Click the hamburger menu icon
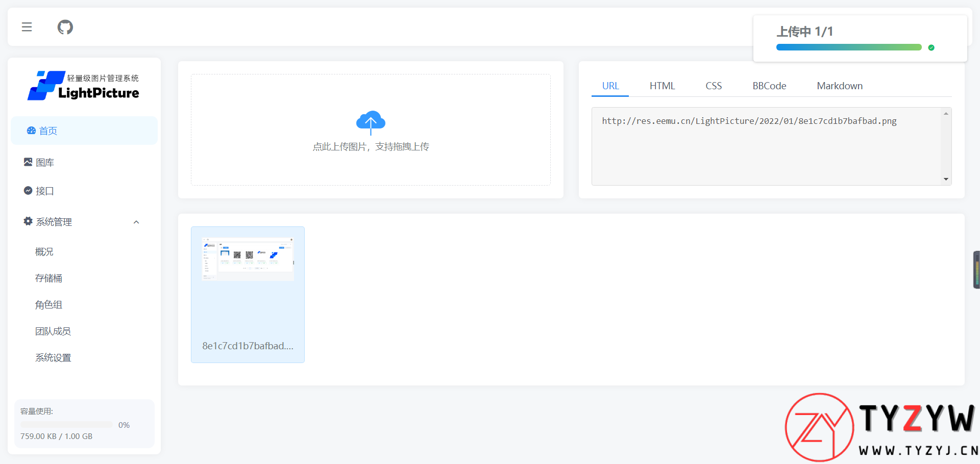This screenshot has width=980, height=464. [x=27, y=27]
